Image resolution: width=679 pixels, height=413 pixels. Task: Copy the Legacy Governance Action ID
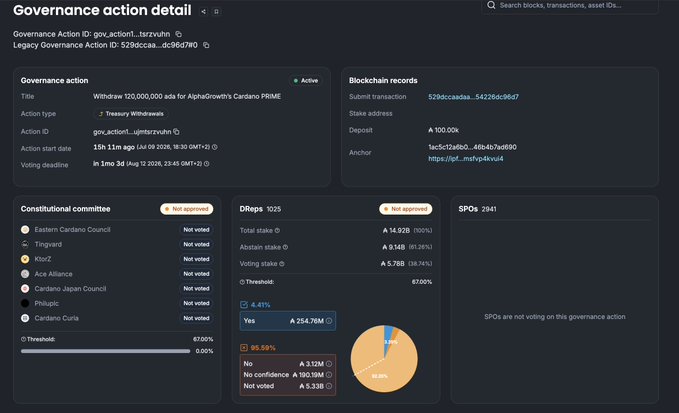click(x=206, y=45)
